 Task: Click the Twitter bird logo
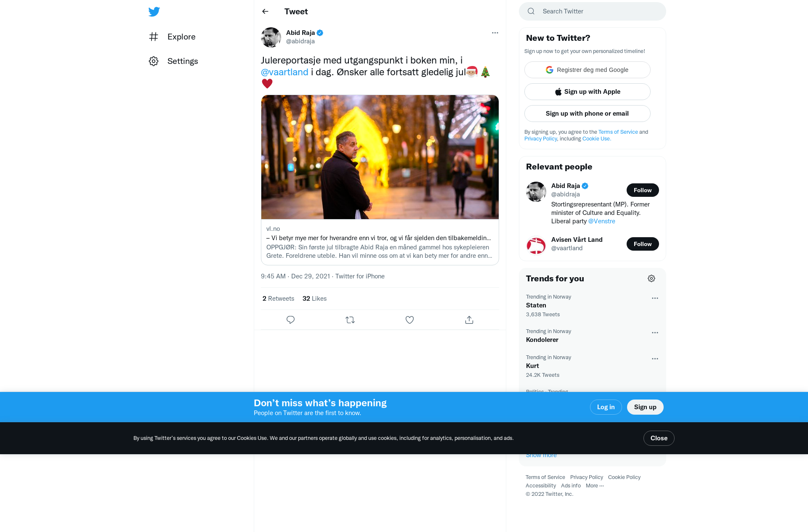click(x=154, y=11)
